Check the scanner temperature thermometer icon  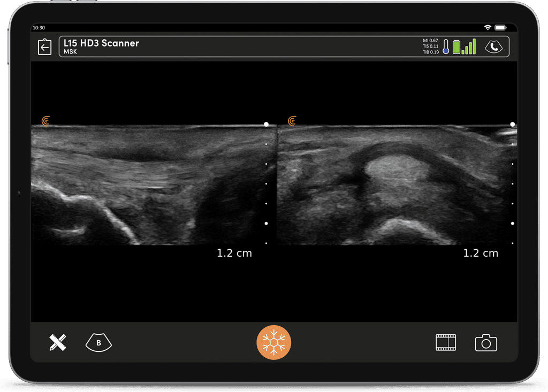tap(445, 47)
